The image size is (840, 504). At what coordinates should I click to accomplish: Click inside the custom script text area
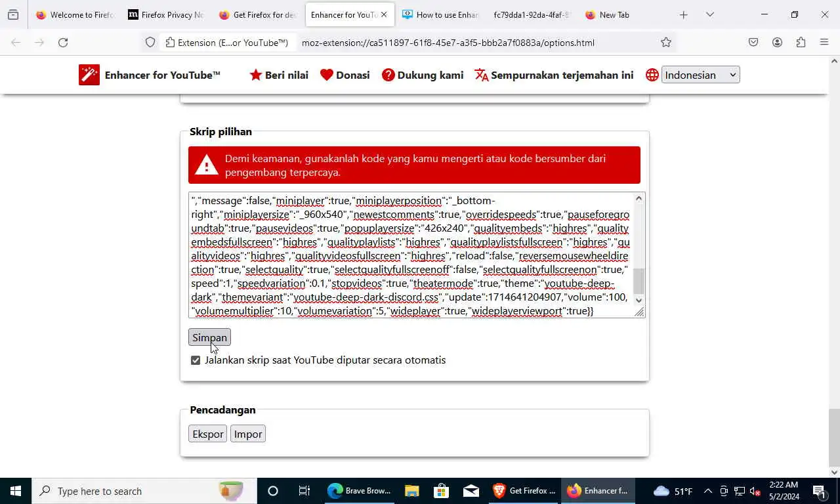click(411, 255)
